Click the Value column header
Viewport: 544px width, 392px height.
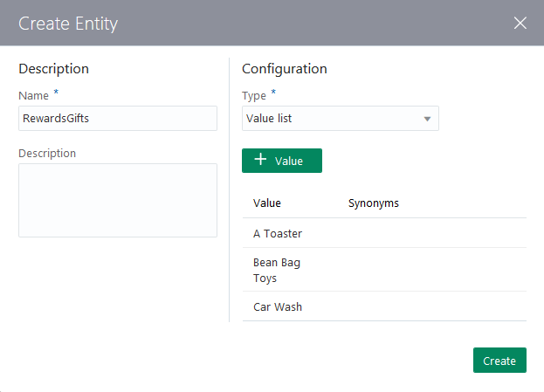[x=267, y=203]
